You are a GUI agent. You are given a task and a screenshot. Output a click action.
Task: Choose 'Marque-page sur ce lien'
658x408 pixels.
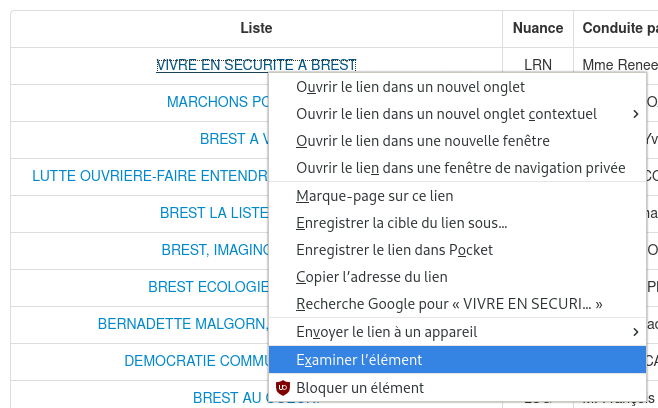pyautogui.click(x=457, y=196)
